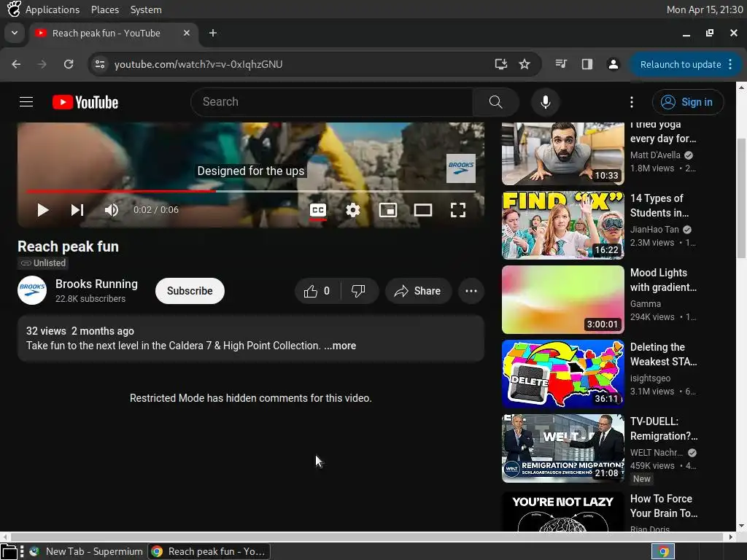Expand the description with ...more

click(x=340, y=346)
